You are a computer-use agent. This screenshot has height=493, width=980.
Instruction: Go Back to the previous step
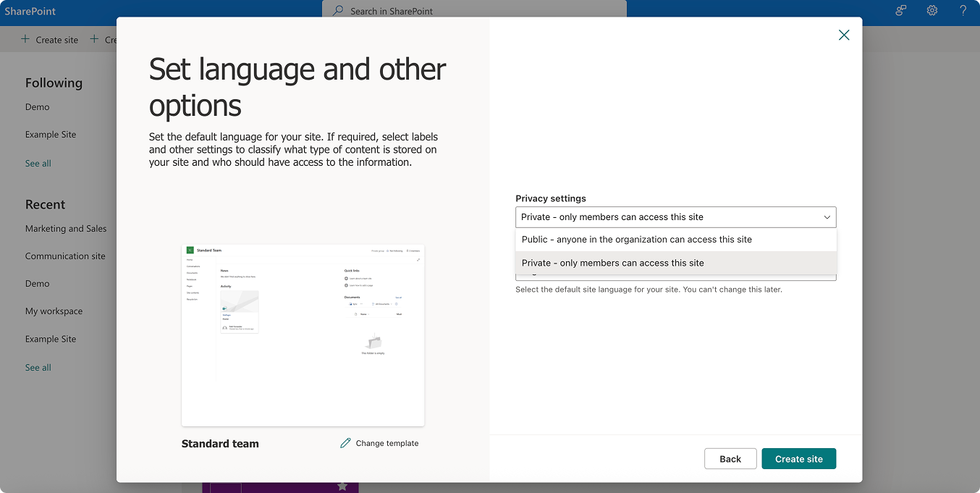pos(730,458)
